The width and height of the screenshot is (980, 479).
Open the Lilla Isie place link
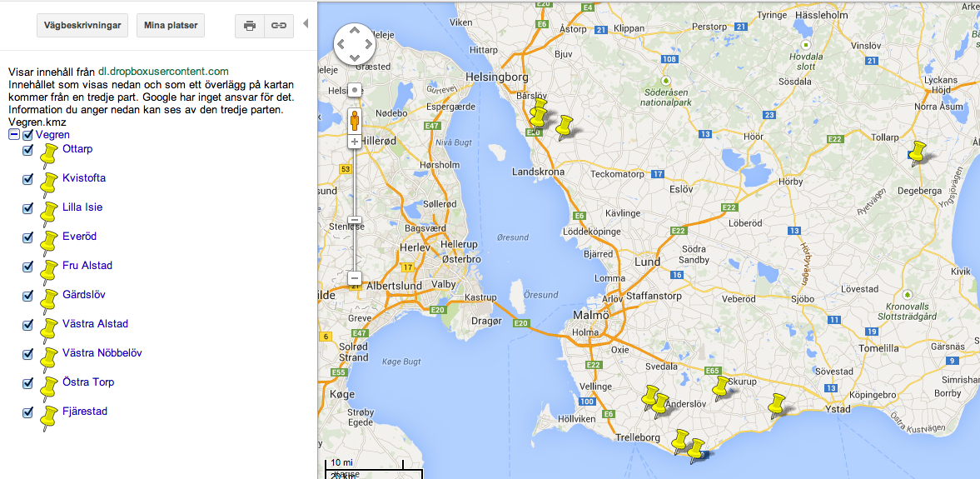pyautogui.click(x=82, y=207)
